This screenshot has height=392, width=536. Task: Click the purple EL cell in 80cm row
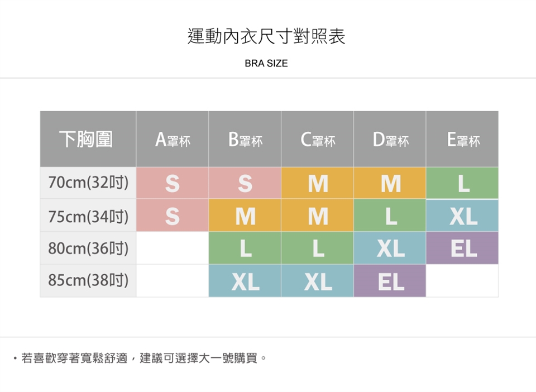[x=463, y=248]
